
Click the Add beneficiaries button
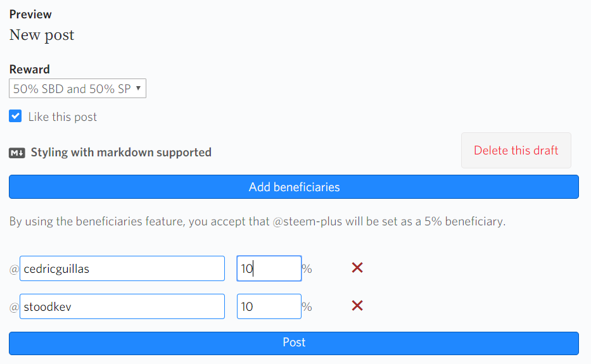(294, 187)
